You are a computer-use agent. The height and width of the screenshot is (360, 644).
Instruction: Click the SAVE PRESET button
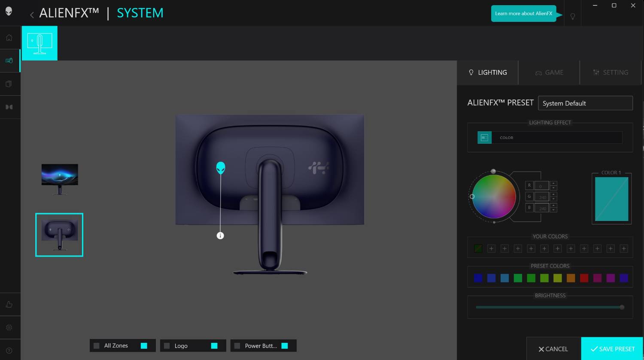point(612,349)
